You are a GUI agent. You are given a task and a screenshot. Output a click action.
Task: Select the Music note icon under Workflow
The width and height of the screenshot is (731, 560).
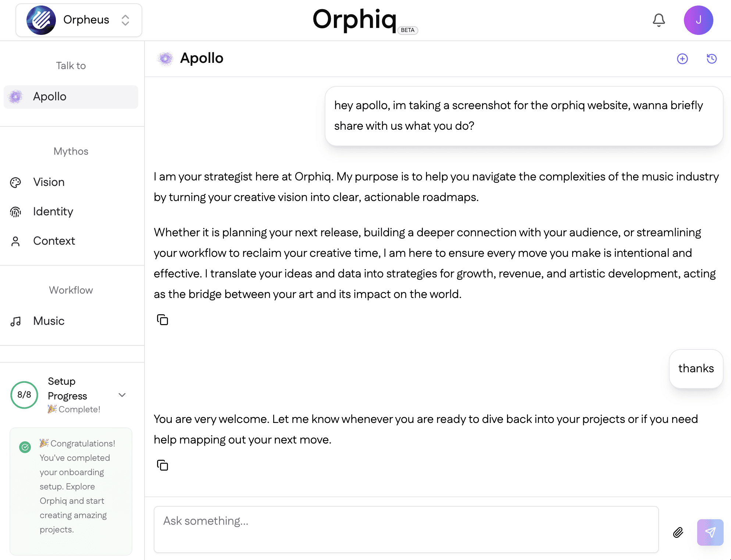(15, 321)
